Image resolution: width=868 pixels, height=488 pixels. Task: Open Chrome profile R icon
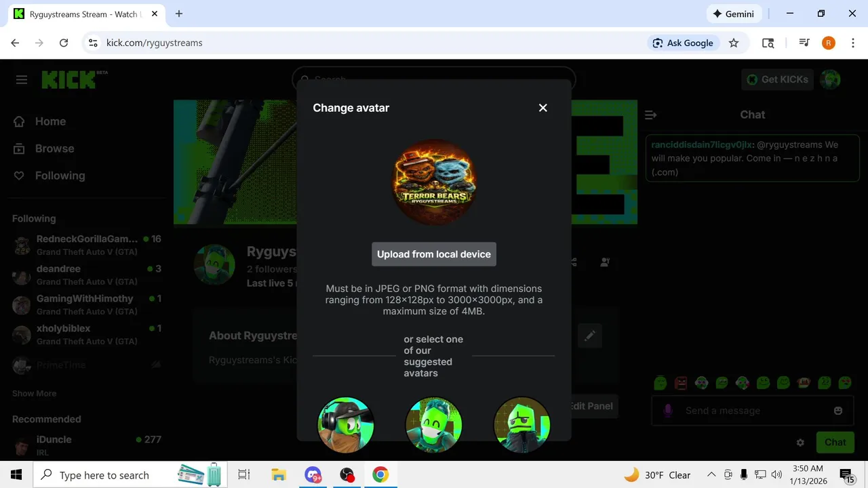[x=828, y=43]
